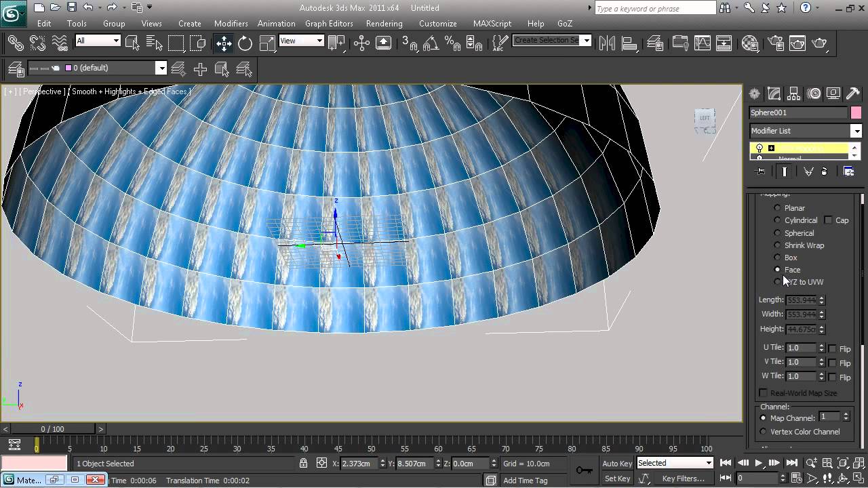Open the layer list 0 (default) dropdown
Image resolution: width=868 pixels, height=488 pixels.
tap(161, 68)
